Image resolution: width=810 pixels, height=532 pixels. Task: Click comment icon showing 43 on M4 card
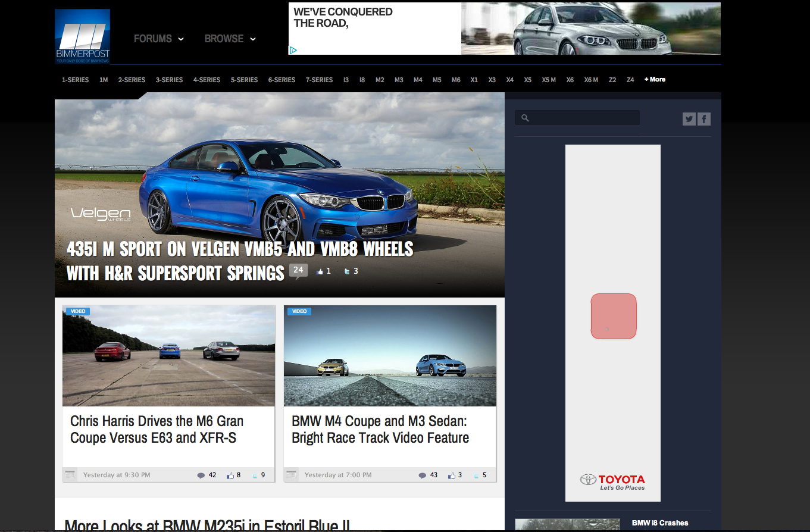pyautogui.click(x=422, y=475)
